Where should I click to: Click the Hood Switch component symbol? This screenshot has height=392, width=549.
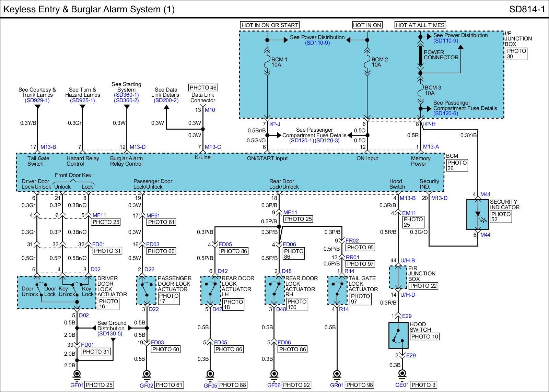click(x=398, y=335)
